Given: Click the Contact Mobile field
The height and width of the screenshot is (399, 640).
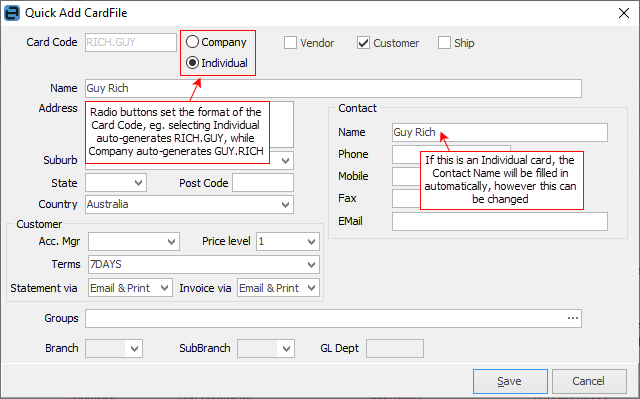Looking at the screenshot, I should (x=406, y=176).
